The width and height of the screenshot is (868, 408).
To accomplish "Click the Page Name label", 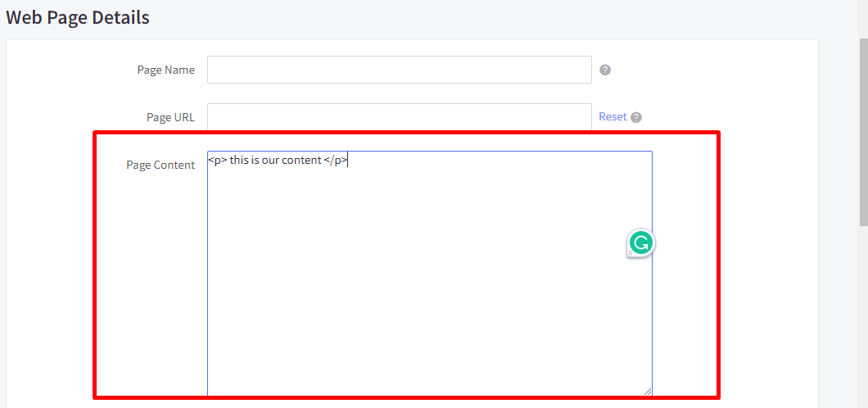I will (165, 70).
